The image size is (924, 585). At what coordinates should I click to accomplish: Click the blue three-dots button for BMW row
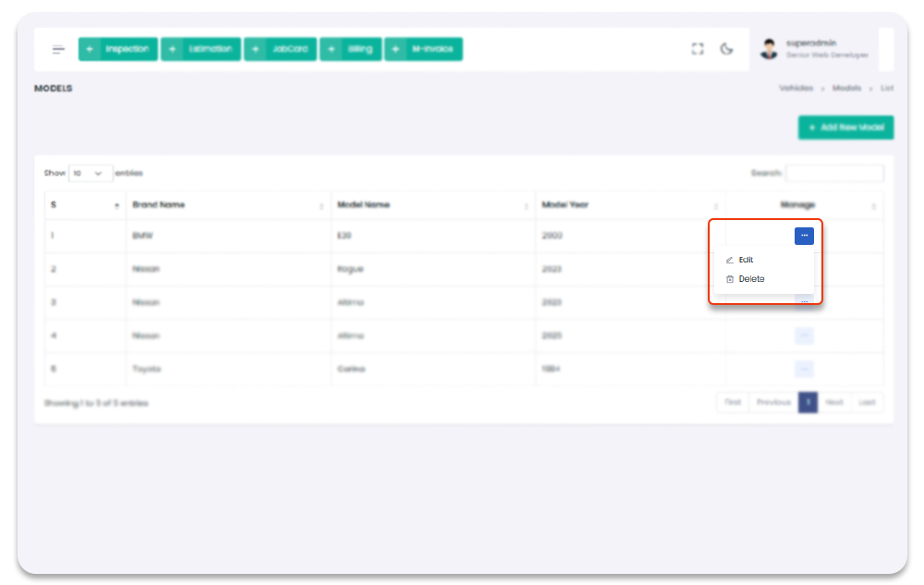[804, 236]
